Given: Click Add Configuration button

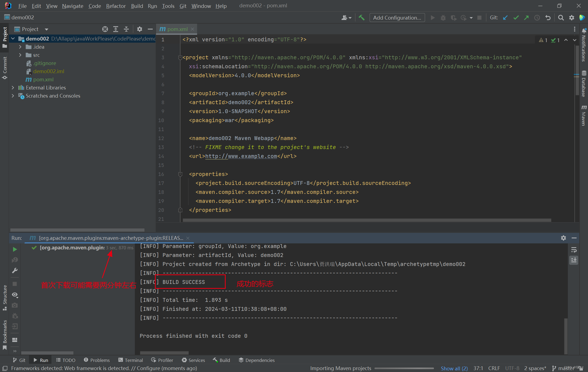Looking at the screenshot, I should pos(397,18).
